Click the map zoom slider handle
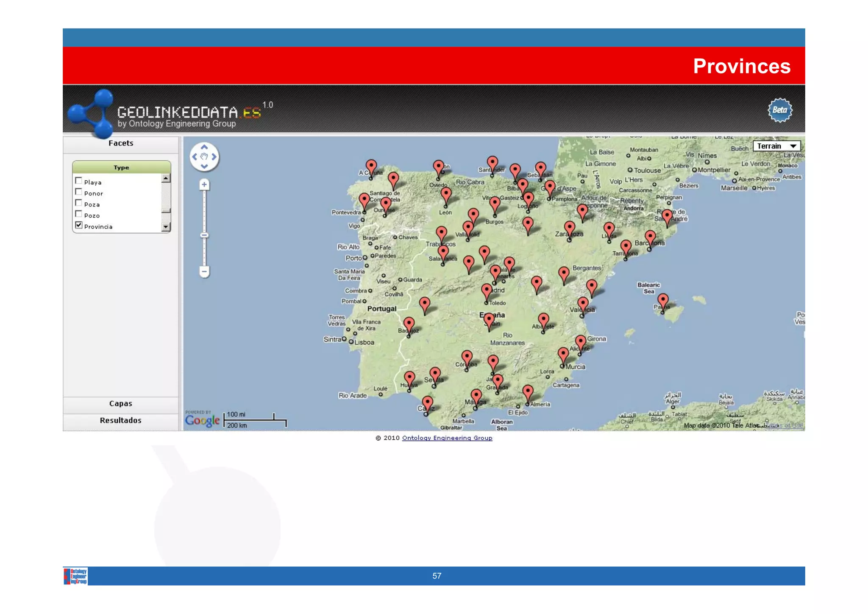The height and width of the screenshot is (614, 868). point(204,235)
